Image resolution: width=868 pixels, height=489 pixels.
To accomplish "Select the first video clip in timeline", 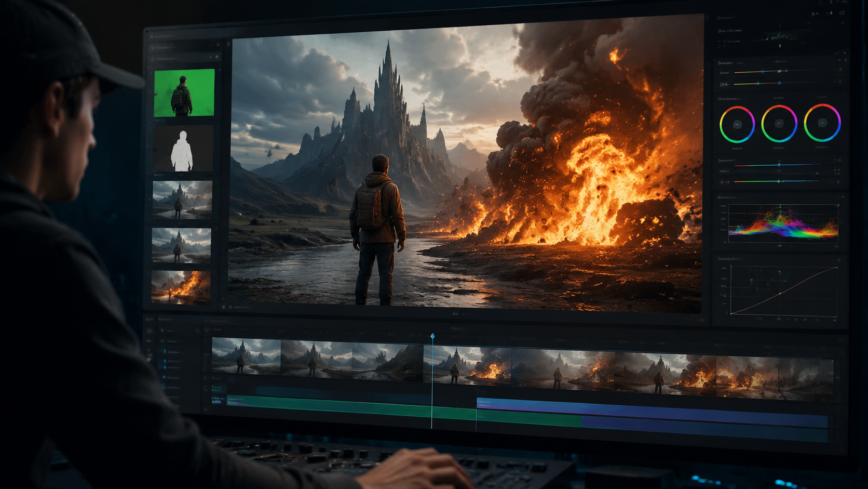I will point(247,356).
